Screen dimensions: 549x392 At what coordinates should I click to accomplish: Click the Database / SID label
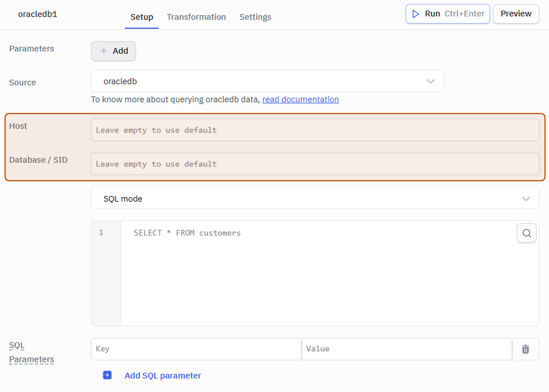38,160
